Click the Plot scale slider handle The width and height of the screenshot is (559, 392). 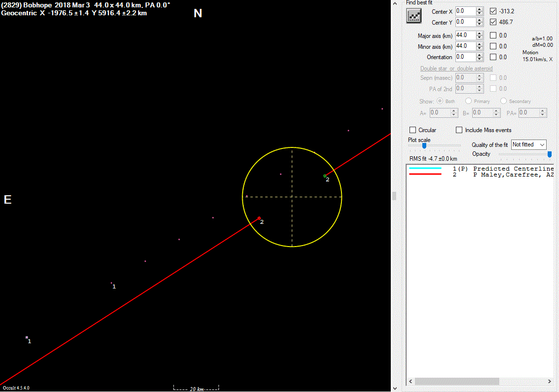click(424, 145)
